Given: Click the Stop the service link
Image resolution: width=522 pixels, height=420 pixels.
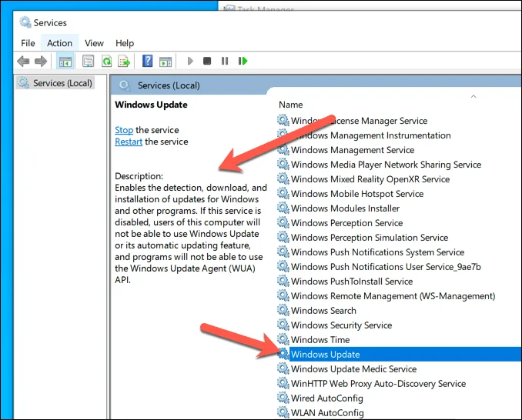Looking at the screenshot, I should pyautogui.click(x=124, y=130).
